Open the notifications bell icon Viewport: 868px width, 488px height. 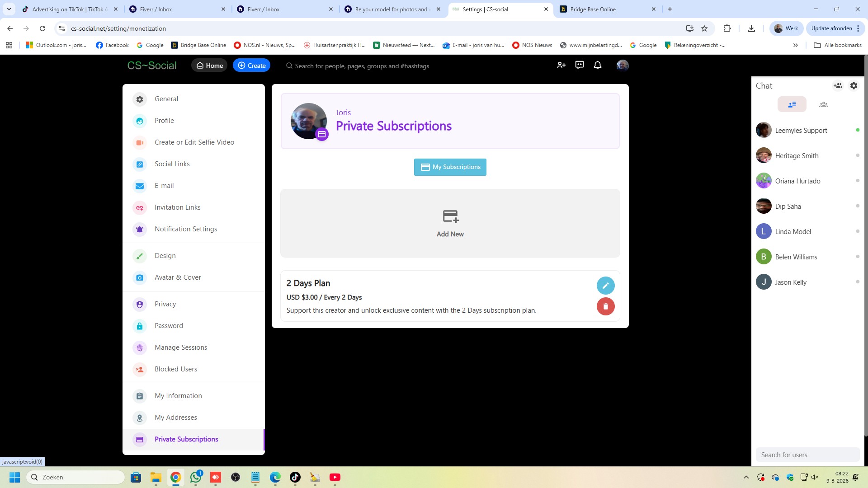coord(598,66)
